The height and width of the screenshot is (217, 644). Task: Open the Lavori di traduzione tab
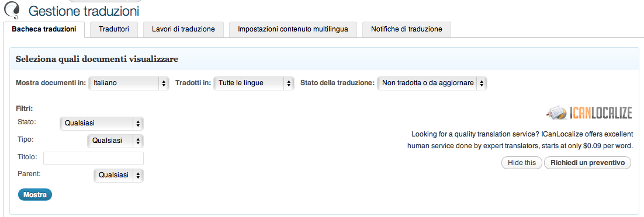pos(183,29)
